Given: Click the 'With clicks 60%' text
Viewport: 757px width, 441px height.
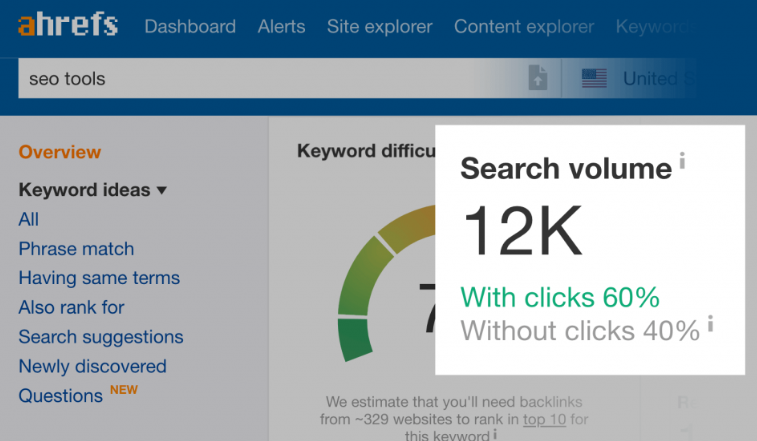Looking at the screenshot, I should (x=560, y=297).
